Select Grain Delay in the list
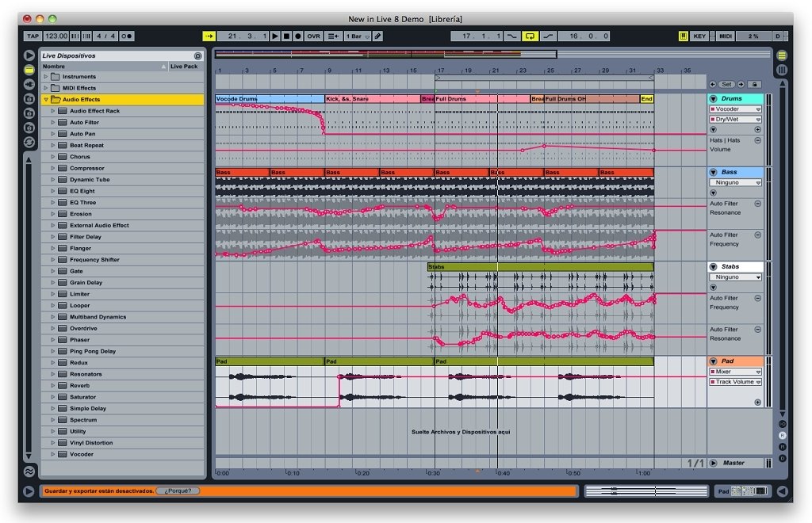Screen dimensions: 812x523 click(123, 282)
